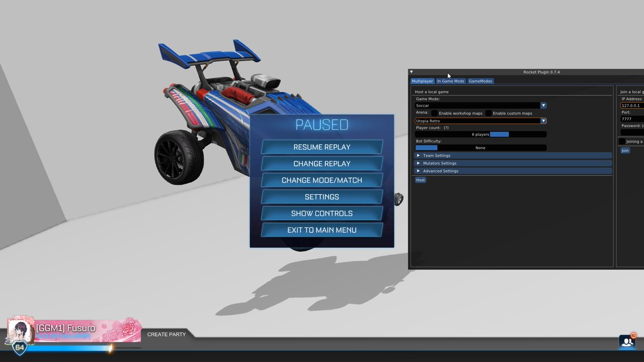Toggle the 'Joining a' checkbox in the join panel

point(622,141)
